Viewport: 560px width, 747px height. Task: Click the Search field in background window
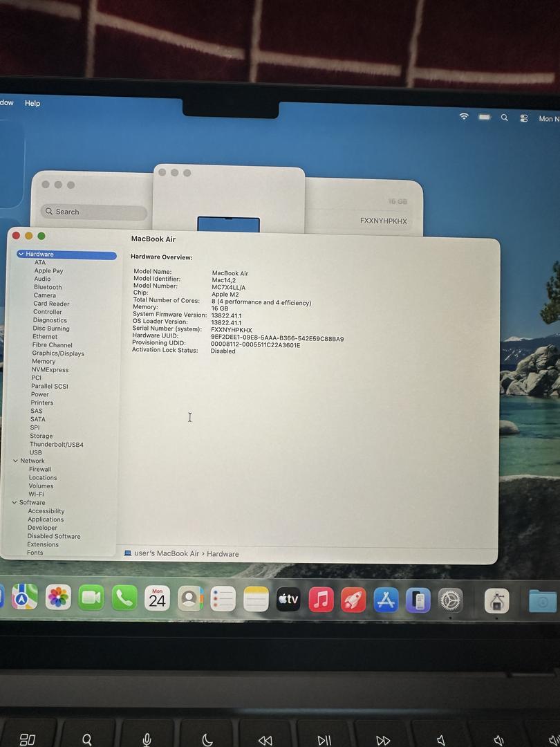[94, 212]
